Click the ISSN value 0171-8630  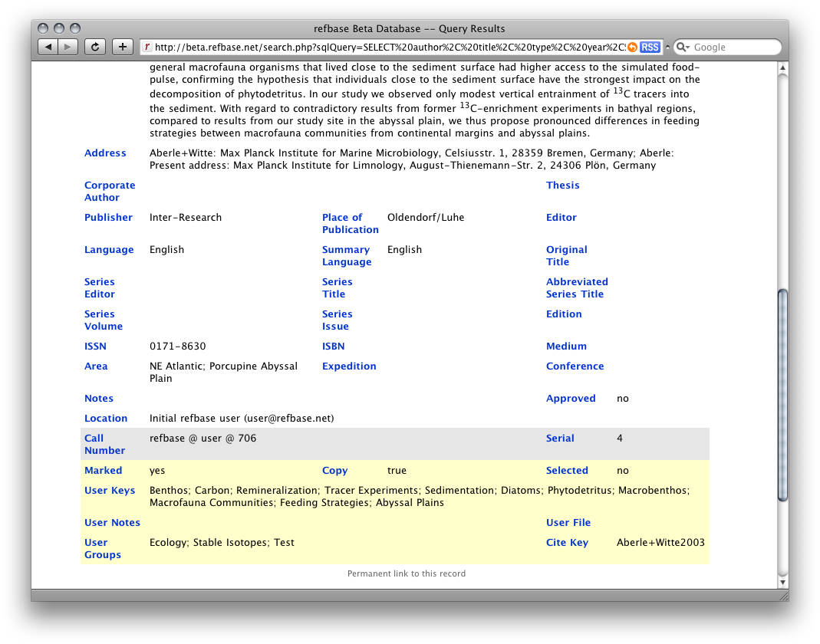178,347
